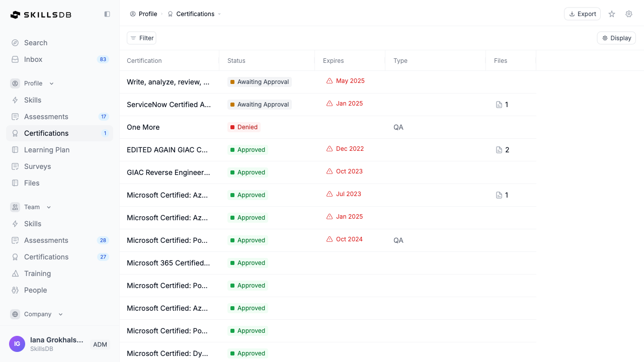Image resolution: width=644 pixels, height=362 pixels.
Task: Click the Export button
Action: (x=582, y=14)
